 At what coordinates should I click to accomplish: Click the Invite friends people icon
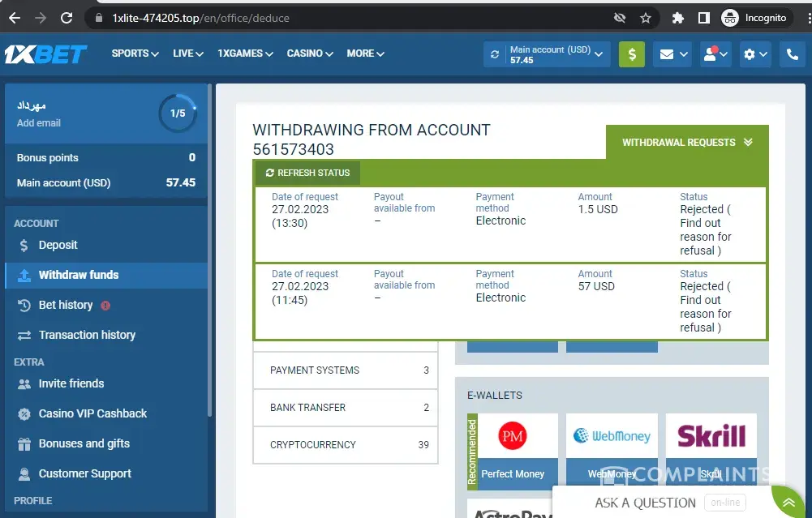(x=24, y=384)
